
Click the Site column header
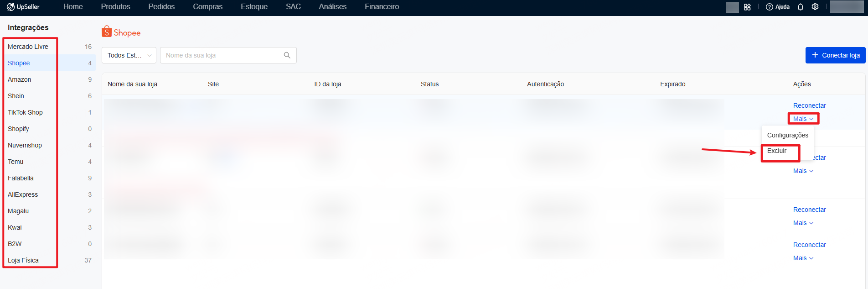[x=213, y=84]
